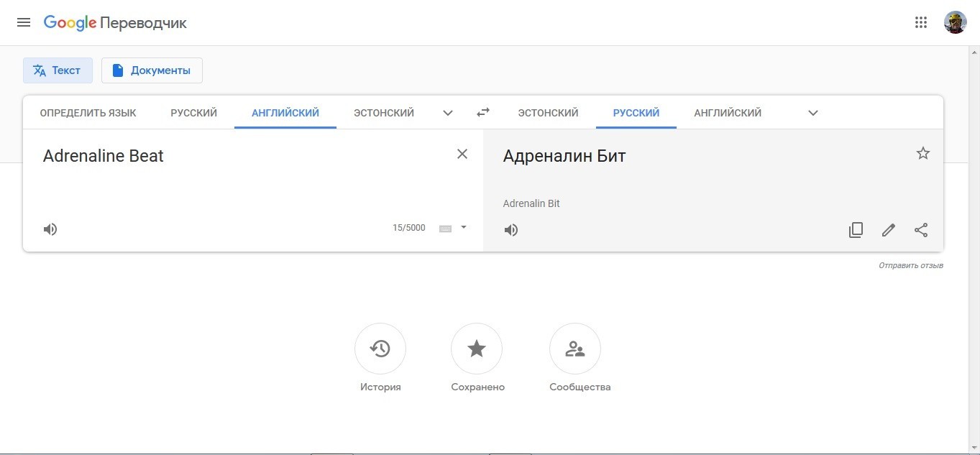Expand the source language list
Screen dimensions: 980x455
pyautogui.click(x=448, y=113)
